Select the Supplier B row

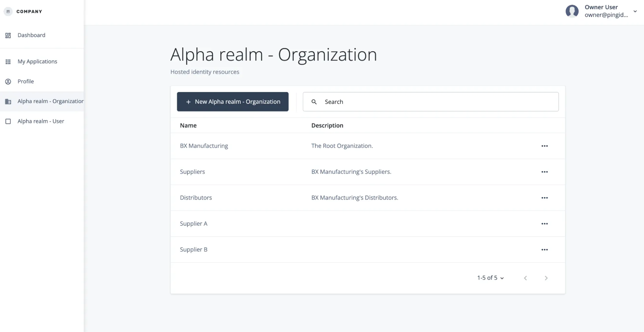click(368, 250)
